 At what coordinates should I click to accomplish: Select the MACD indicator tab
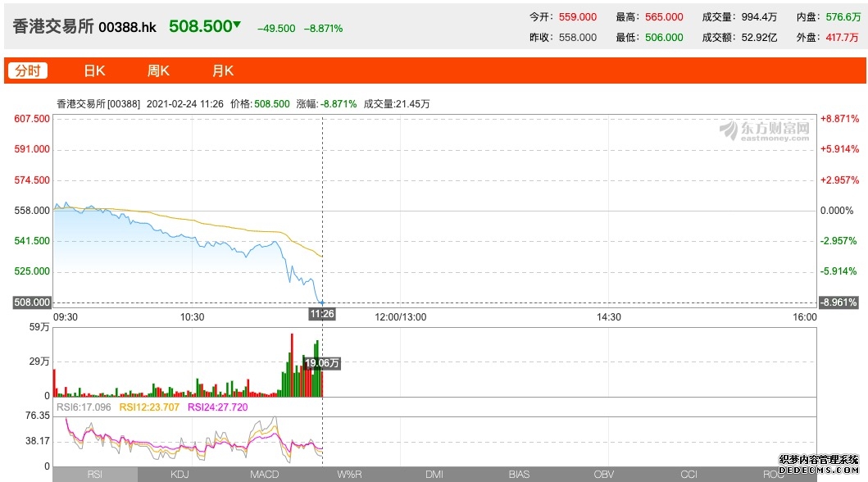click(265, 475)
